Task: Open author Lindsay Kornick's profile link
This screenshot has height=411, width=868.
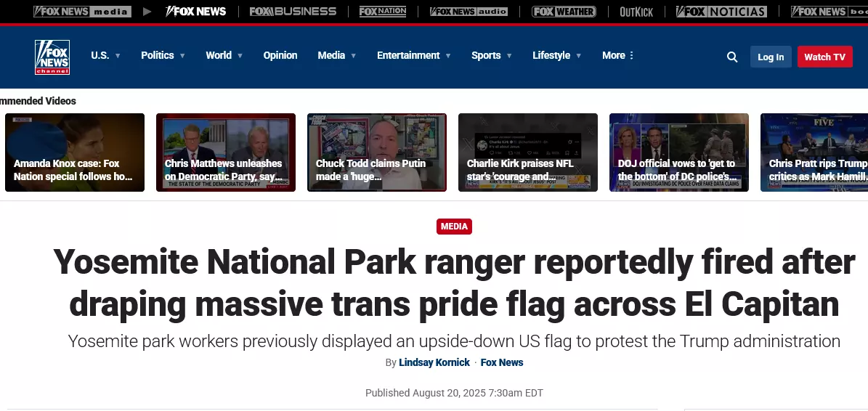Action: coord(434,362)
